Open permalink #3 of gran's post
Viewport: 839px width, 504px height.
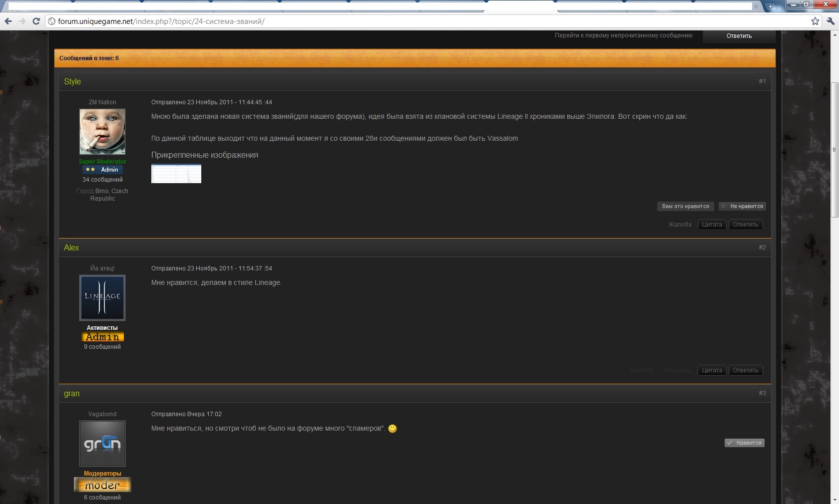point(762,393)
